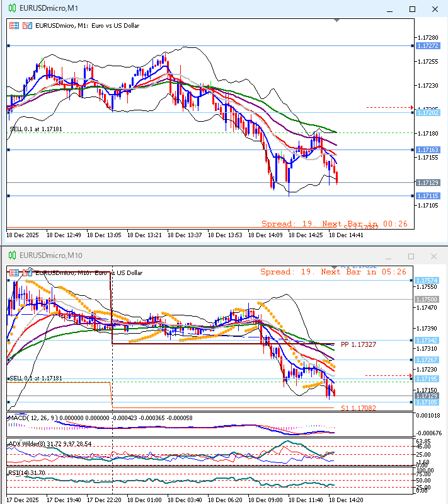The image size is (448, 504).
Task: Click the EURUSDmicro,M10 window title icon
Action: coord(11,255)
